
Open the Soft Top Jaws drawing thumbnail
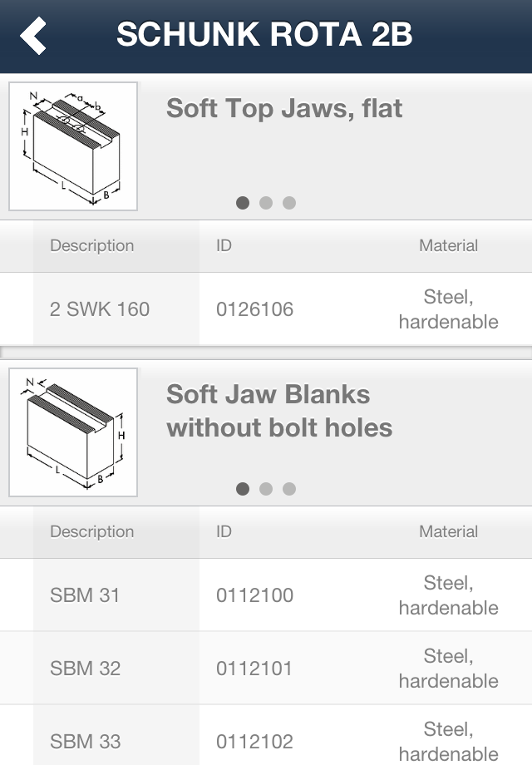[73, 146]
